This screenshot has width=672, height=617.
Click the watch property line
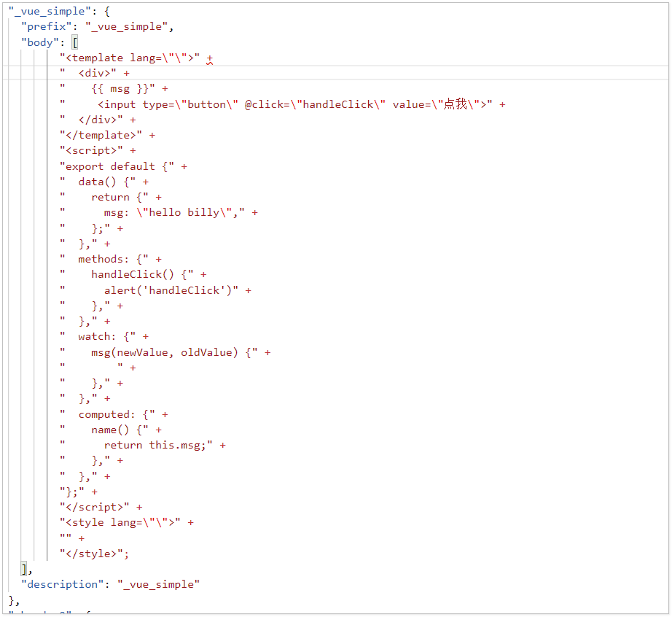[x=102, y=335]
